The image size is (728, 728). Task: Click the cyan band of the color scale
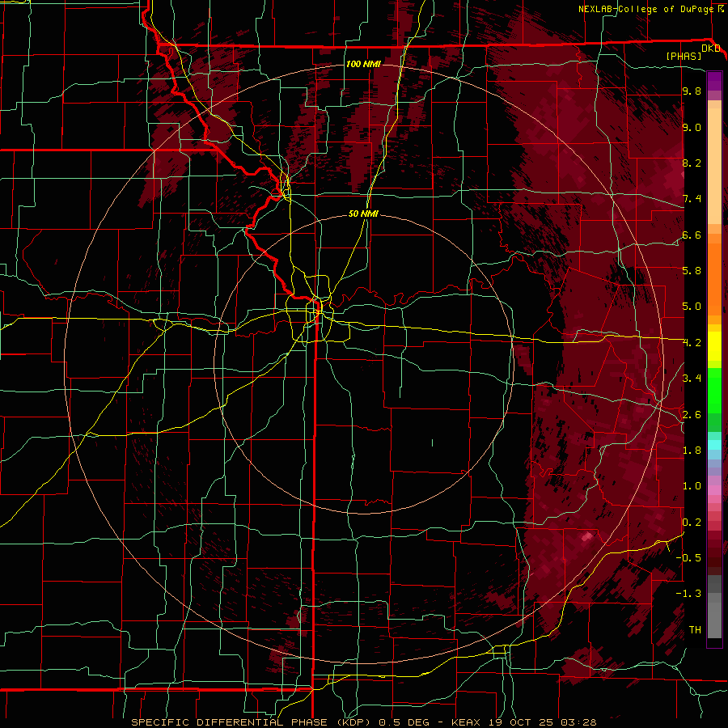point(714,445)
